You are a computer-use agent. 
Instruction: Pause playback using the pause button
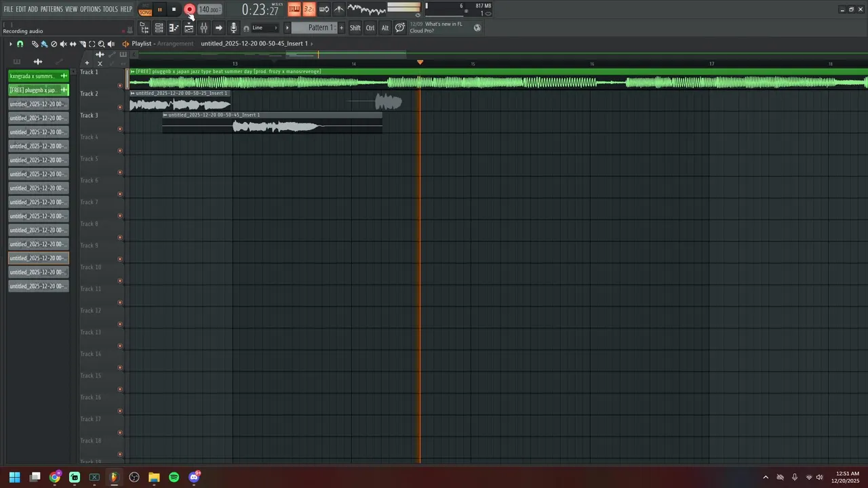159,9
